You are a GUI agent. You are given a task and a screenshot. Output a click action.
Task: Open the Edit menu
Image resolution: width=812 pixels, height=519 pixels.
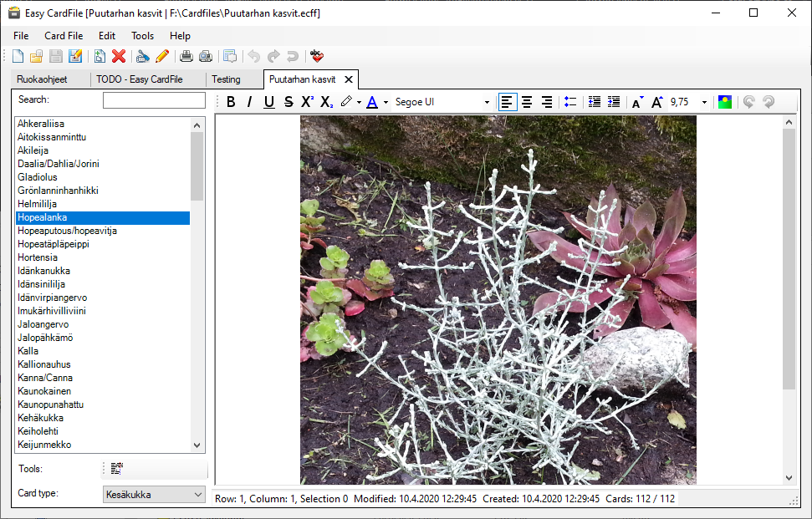107,36
